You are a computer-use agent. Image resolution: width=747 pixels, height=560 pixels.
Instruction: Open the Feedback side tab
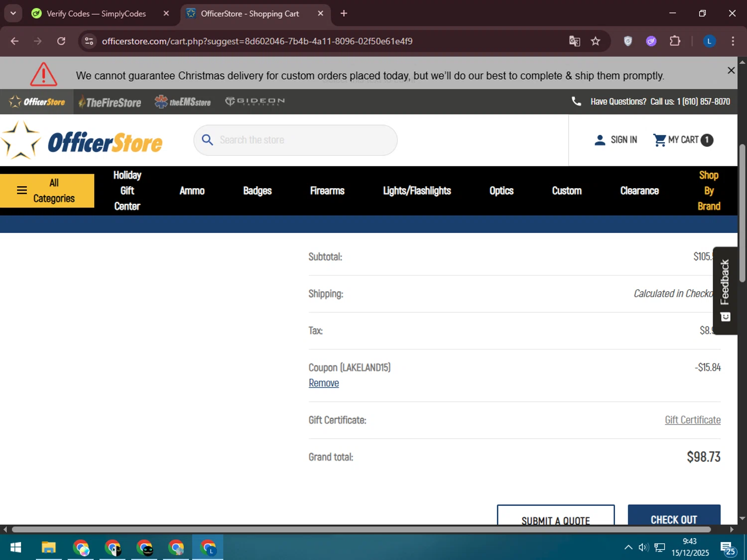tap(725, 291)
